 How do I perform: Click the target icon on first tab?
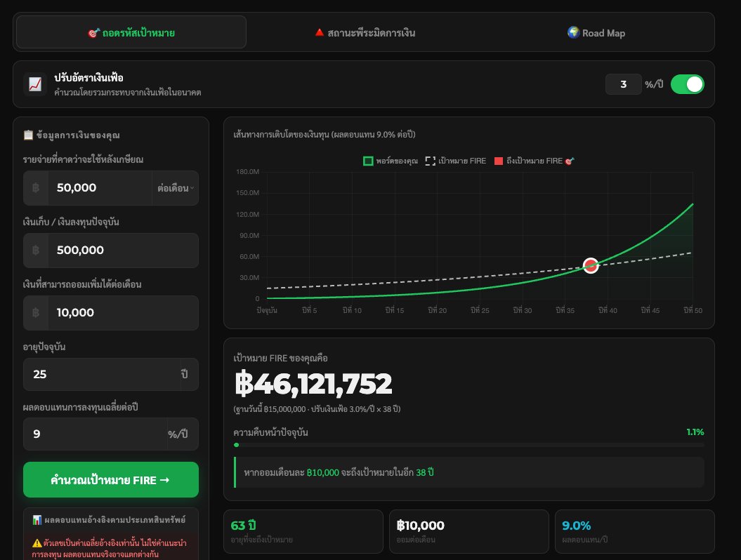(x=93, y=33)
